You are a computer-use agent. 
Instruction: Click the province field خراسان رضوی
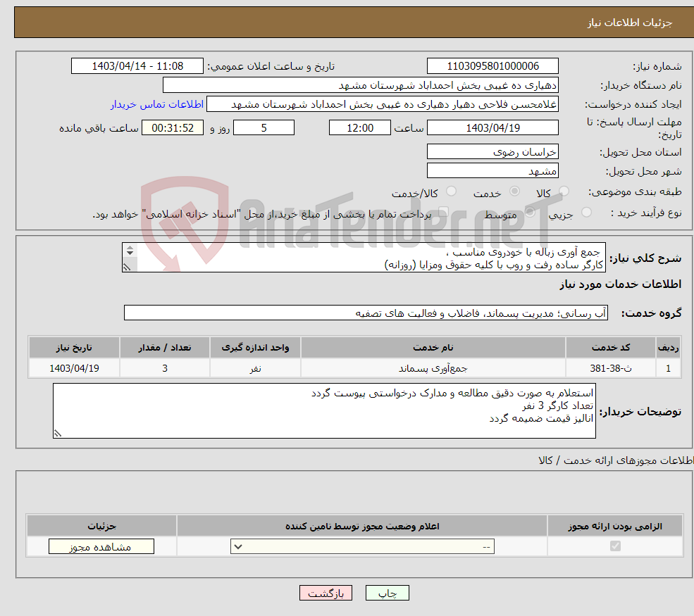coord(492,151)
